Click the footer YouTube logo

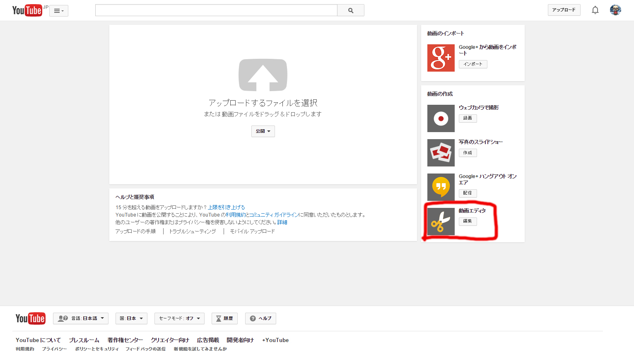[x=31, y=318]
